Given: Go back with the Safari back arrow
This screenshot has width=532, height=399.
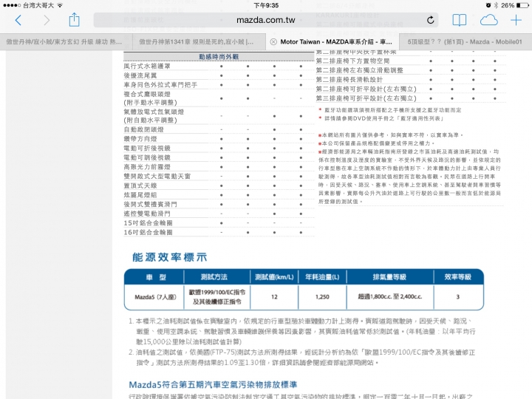Looking at the screenshot, I should click(x=18, y=21).
